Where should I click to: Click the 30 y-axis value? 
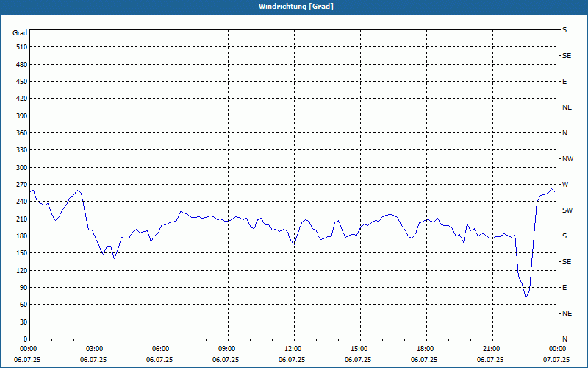pos(24,322)
